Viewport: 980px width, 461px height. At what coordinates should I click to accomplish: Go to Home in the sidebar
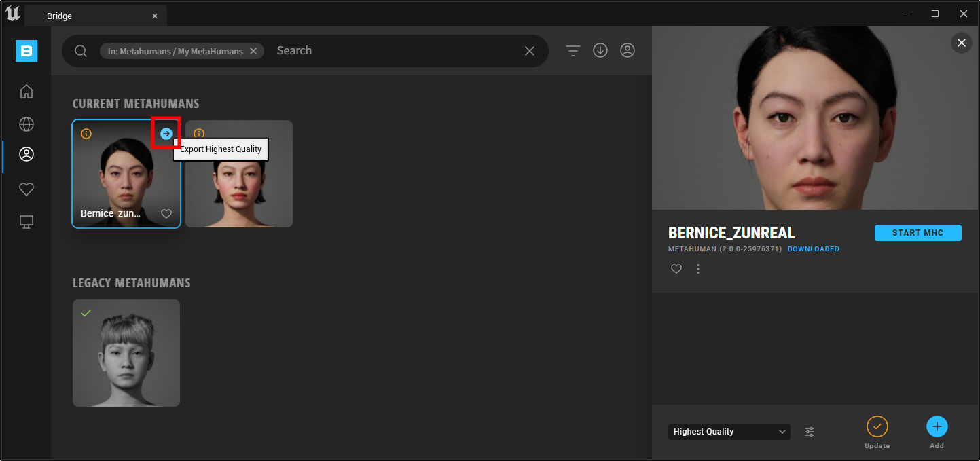point(26,91)
